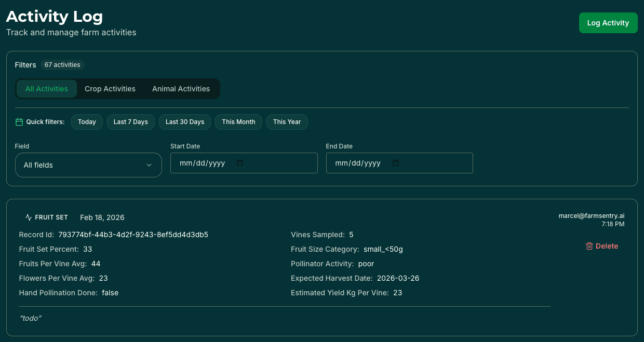Click the green calendar icon beside Quick filters
644x342 pixels.
tap(19, 121)
